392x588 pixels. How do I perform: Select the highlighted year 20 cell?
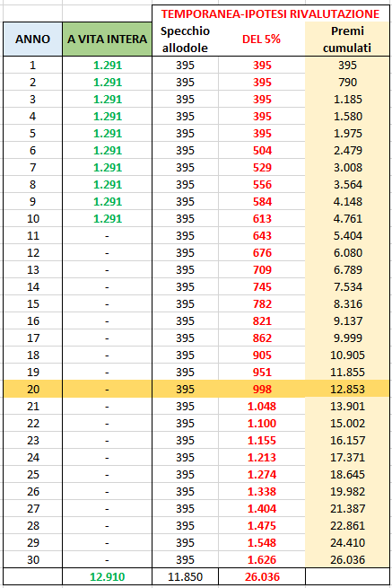click(x=32, y=389)
